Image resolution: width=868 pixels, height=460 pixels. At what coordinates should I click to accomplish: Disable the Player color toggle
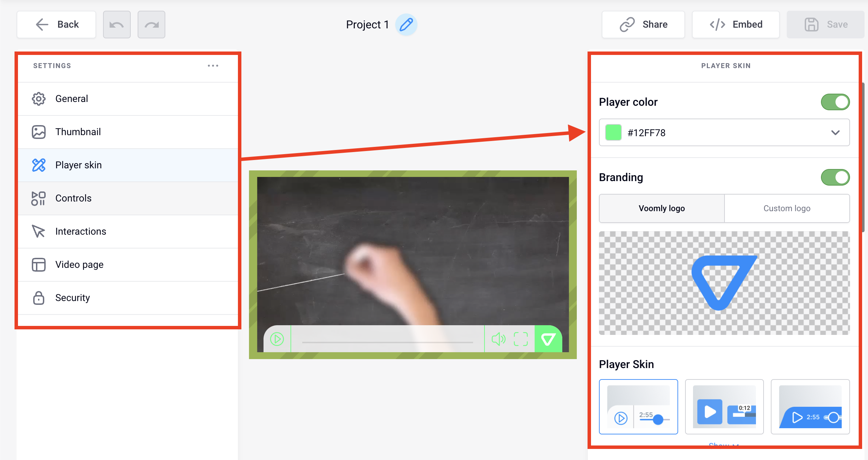pyautogui.click(x=835, y=102)
